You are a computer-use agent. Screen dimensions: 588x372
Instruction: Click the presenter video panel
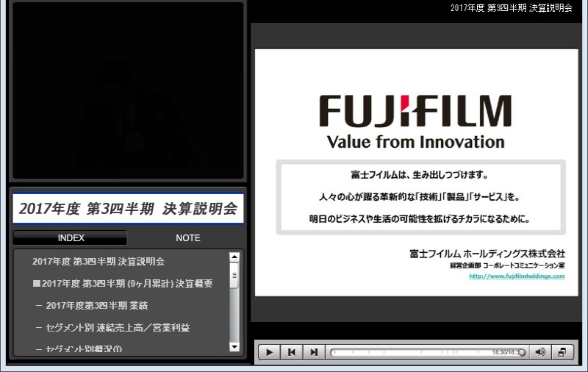(128, 90)
